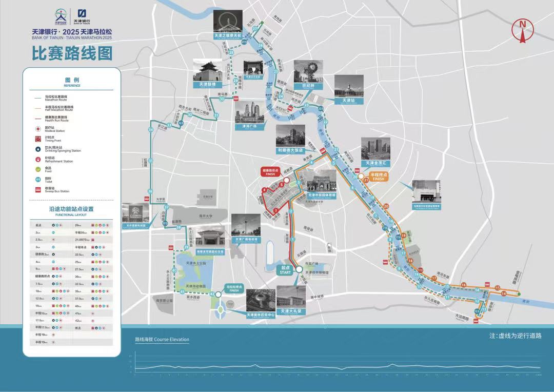Click the 天津水上公园 map label
This screenshot has width=554, height=392.
pyautogui.click(x=196, y=263)
